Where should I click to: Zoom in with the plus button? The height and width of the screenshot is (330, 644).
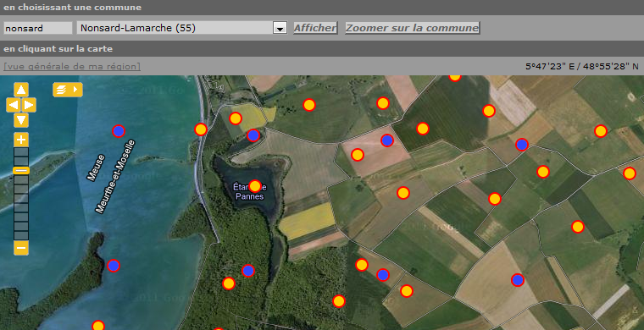point(21,140)
